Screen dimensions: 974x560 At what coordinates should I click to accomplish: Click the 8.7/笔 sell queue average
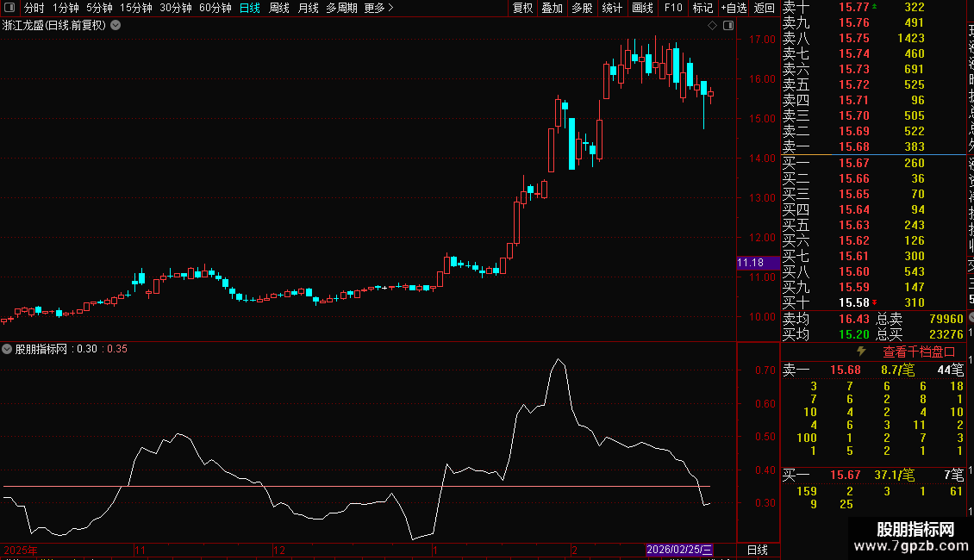click(897, 370)
